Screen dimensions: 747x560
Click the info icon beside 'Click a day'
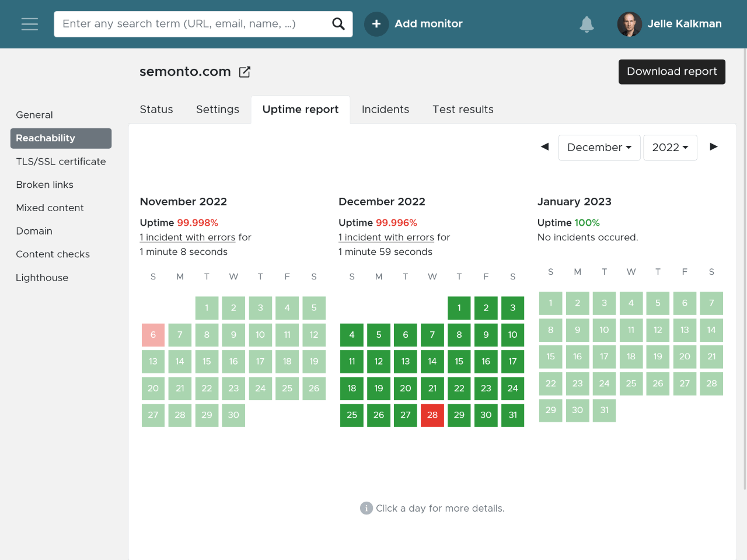click(366, 508)
